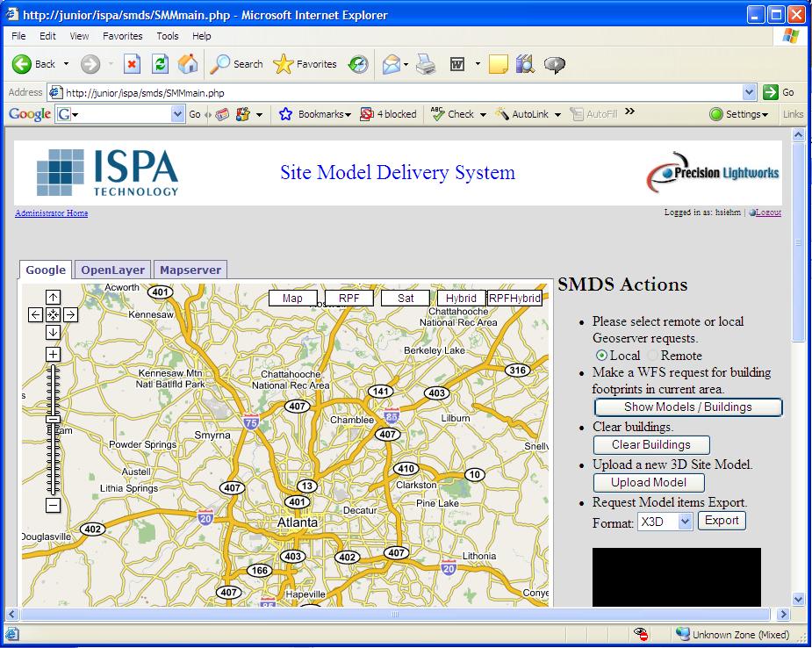812x648 pixels.
Task: Open the Help menu
Action: [x=201, y=36]
